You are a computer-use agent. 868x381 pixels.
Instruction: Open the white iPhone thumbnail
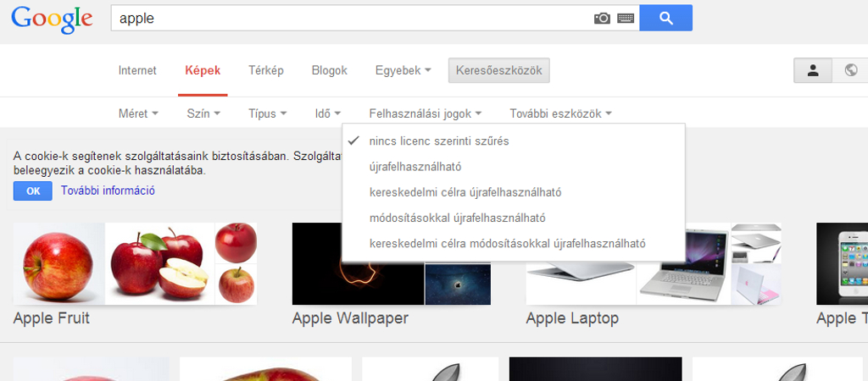pos(842,264)
